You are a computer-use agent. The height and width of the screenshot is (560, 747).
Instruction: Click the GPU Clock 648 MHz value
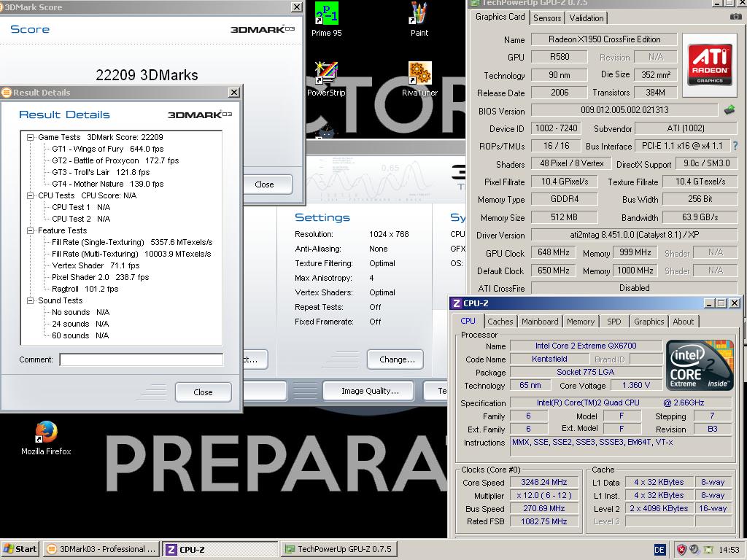point(553,252)
